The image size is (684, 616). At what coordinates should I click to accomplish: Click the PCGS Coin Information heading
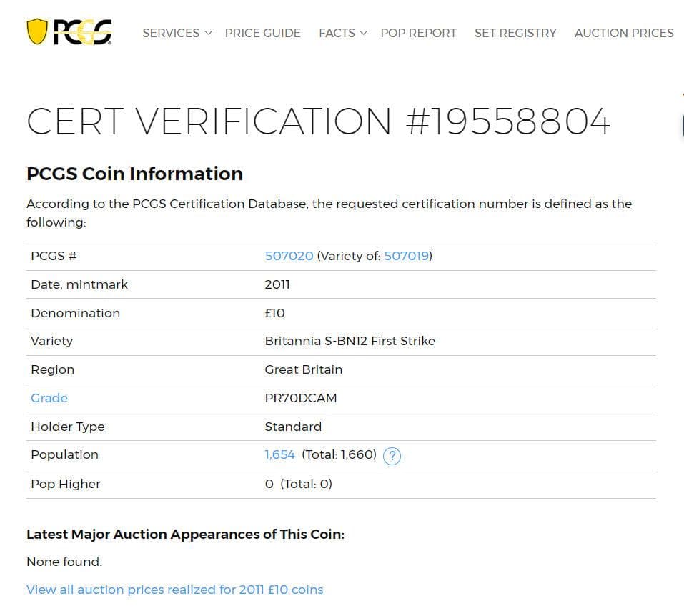[x=134, y=174]
